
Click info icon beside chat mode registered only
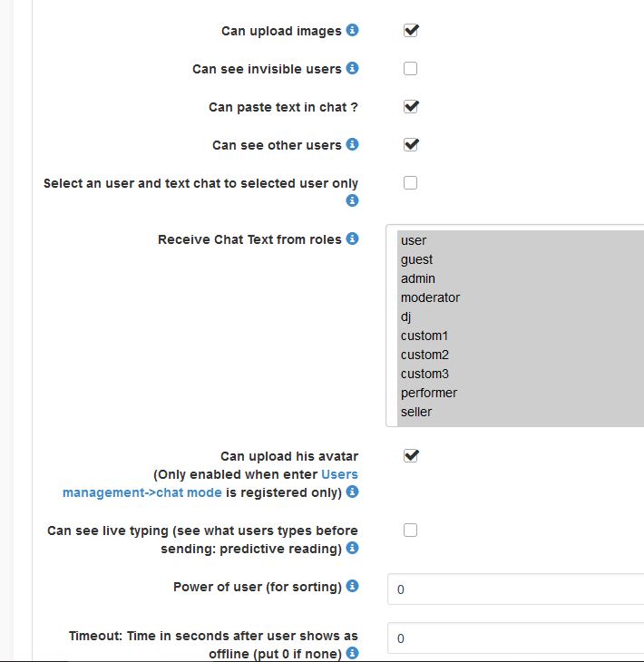[x=353, y=492]
